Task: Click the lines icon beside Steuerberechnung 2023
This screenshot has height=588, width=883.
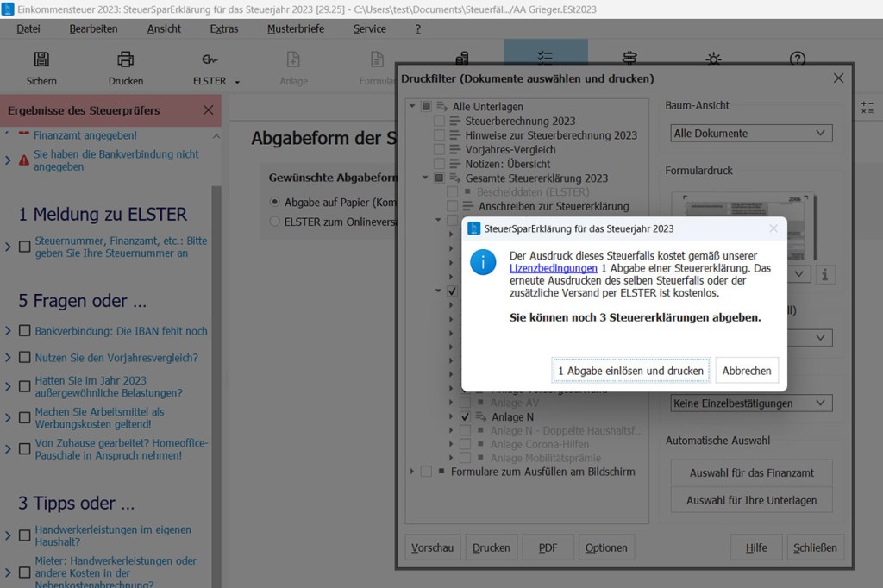Action: pos(455,121)
